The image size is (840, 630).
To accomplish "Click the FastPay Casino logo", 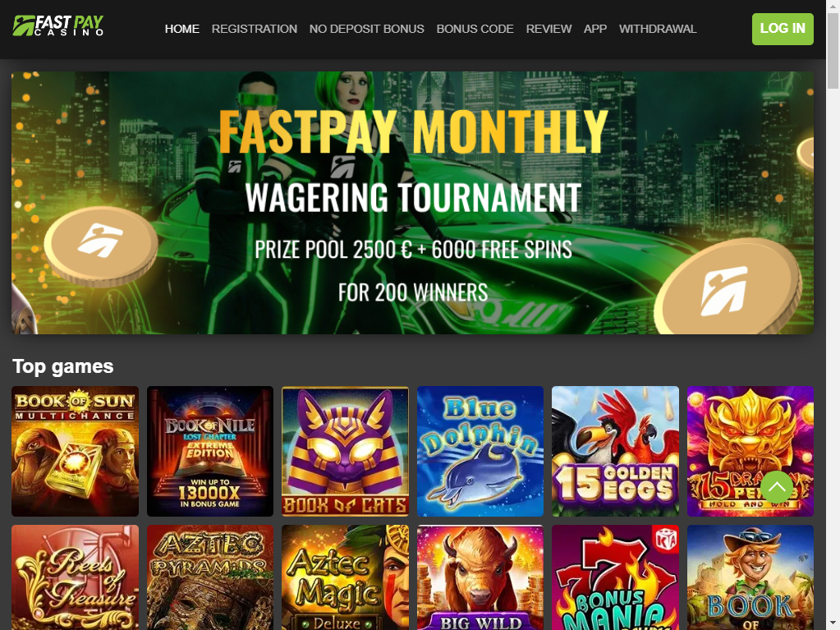I will 58,25.
